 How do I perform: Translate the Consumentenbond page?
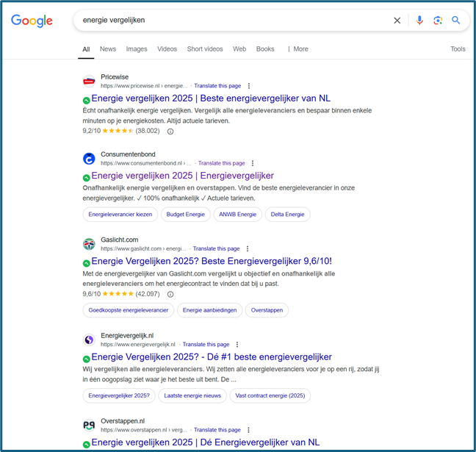point(221,163)
